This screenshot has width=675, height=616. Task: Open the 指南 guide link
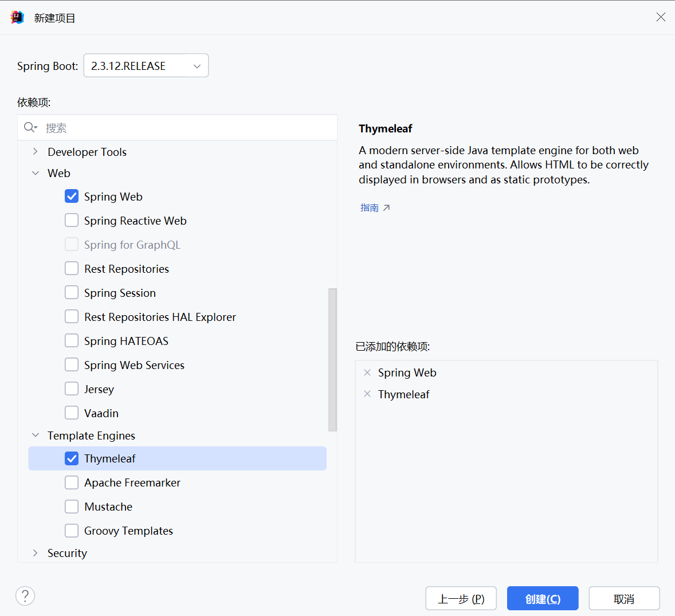click(370, 207)
